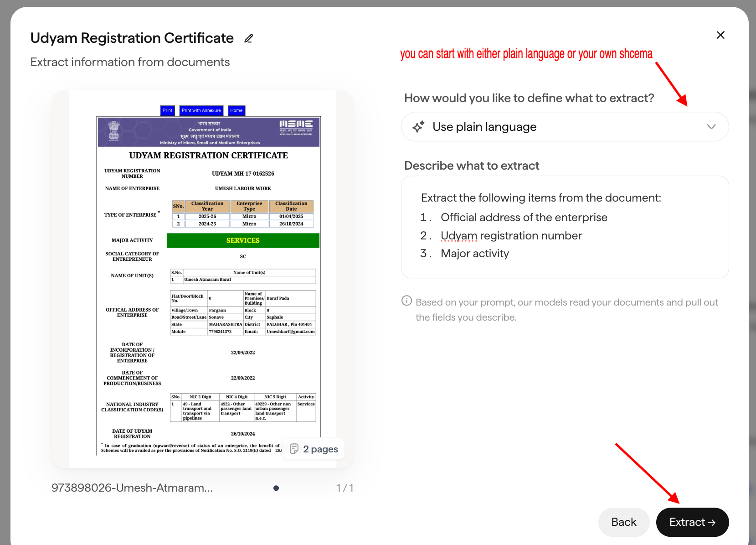
Task: Click the 'Major activity' line
Action: (475, 254)
